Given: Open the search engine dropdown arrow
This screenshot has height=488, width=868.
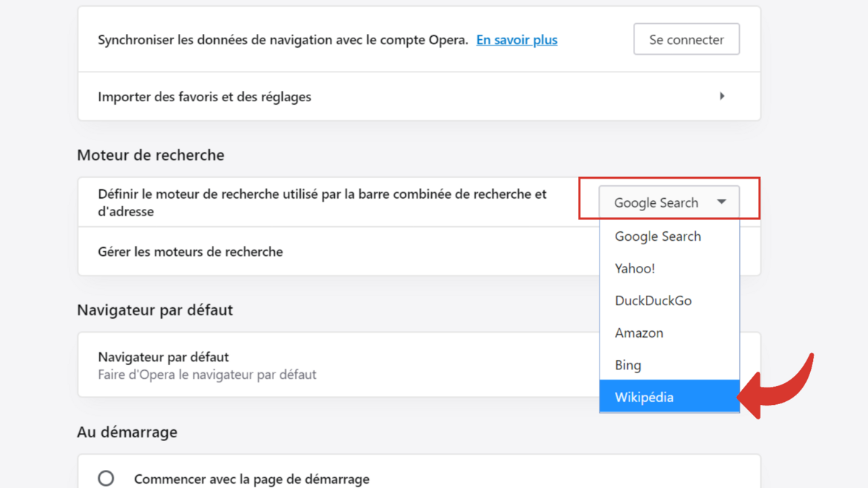Looking at the screenshot, I should pos(721,202).
